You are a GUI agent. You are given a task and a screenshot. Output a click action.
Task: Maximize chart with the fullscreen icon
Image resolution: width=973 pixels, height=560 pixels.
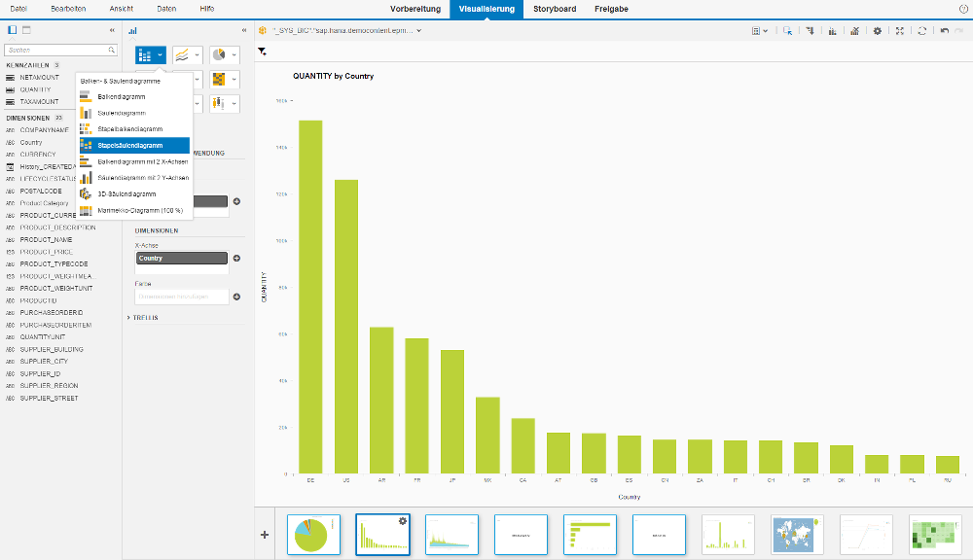click(x=900, y=31)
